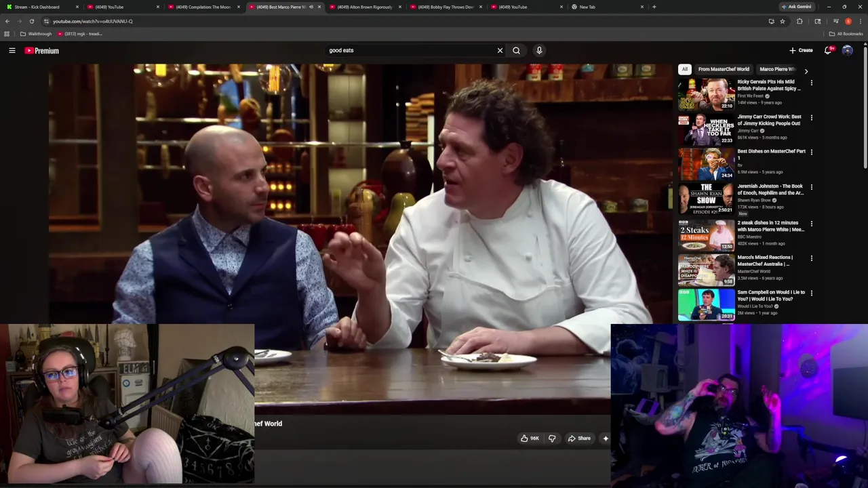Close the Stream - Kick Dashboard tab

pyautogui.click(x=77, y=7)
